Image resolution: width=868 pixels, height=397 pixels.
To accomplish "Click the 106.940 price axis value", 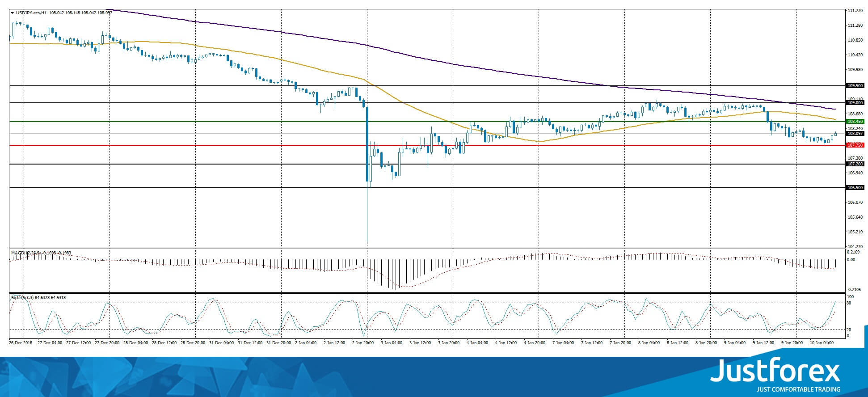I will click(855, 173).
